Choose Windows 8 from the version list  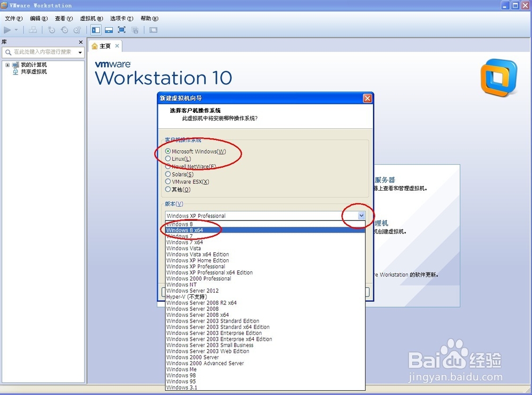coord(265,224)
